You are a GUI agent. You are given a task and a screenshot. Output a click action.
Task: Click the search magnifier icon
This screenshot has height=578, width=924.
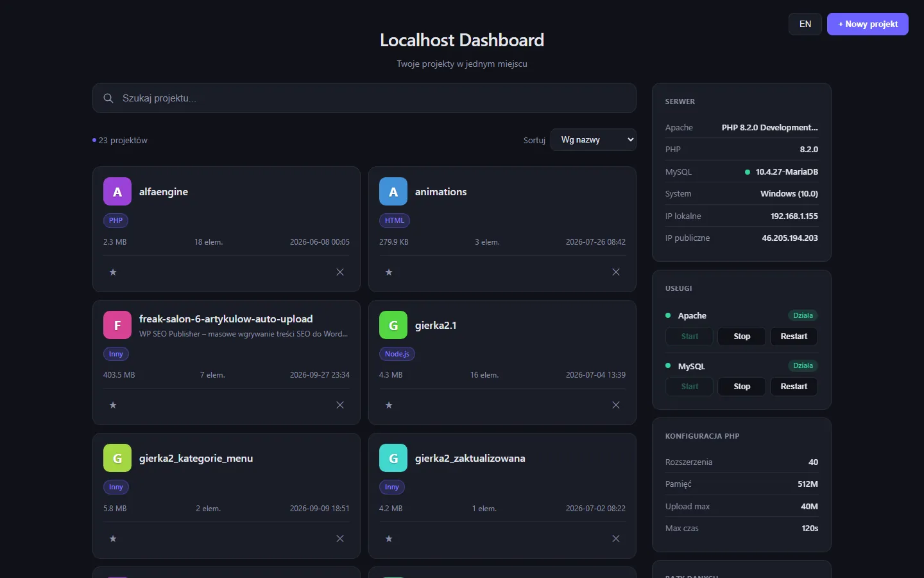click(108, 98)
